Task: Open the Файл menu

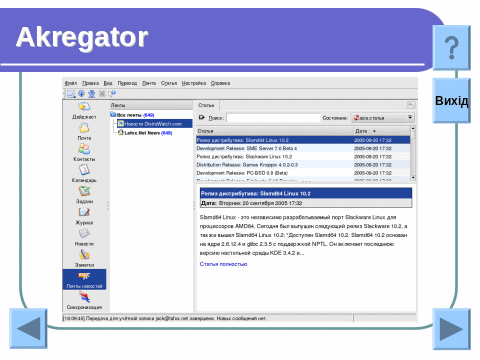Action: (71, 83)
